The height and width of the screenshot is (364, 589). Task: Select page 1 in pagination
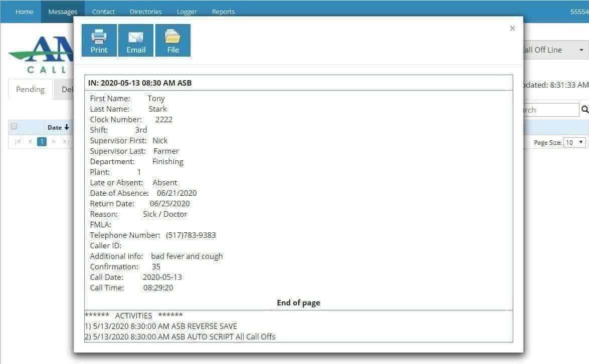point(42,142)
